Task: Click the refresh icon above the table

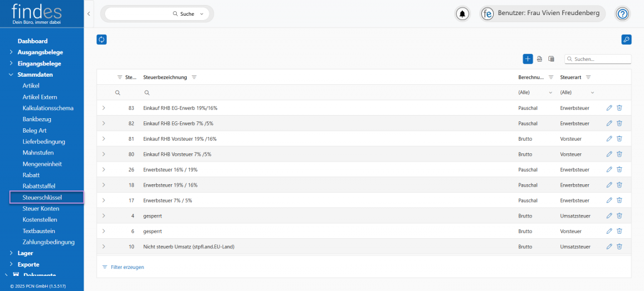Action: pyautogui.click(x=102, y=40)
